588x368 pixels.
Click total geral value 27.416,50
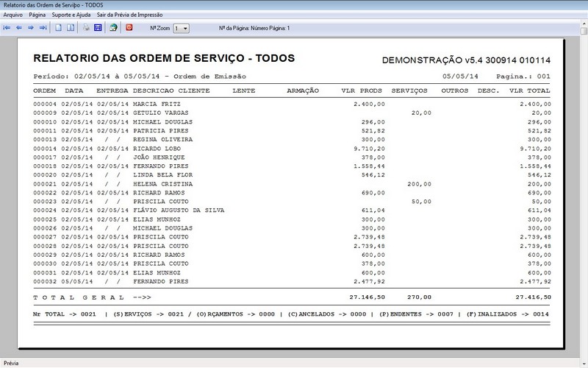[534, 297]
